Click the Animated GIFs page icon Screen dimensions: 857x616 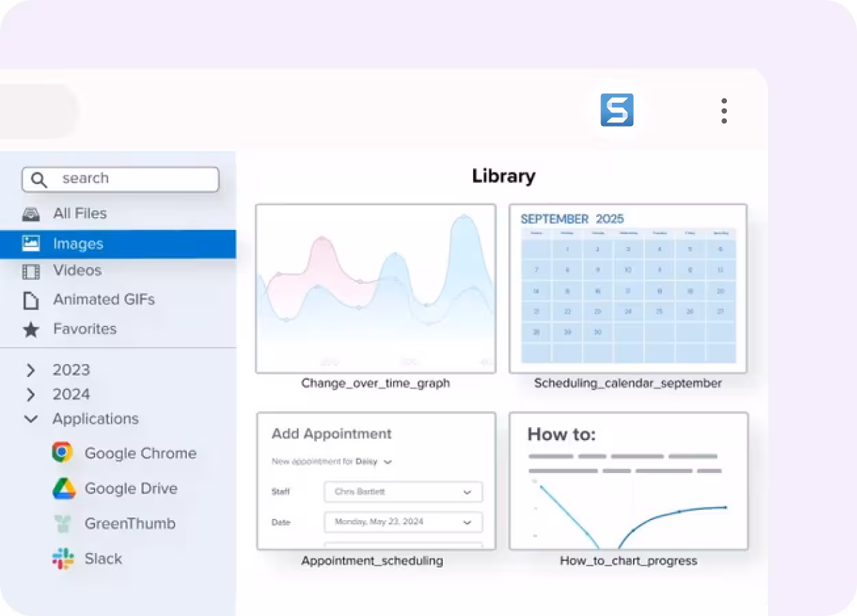click(x=31, y=300)
